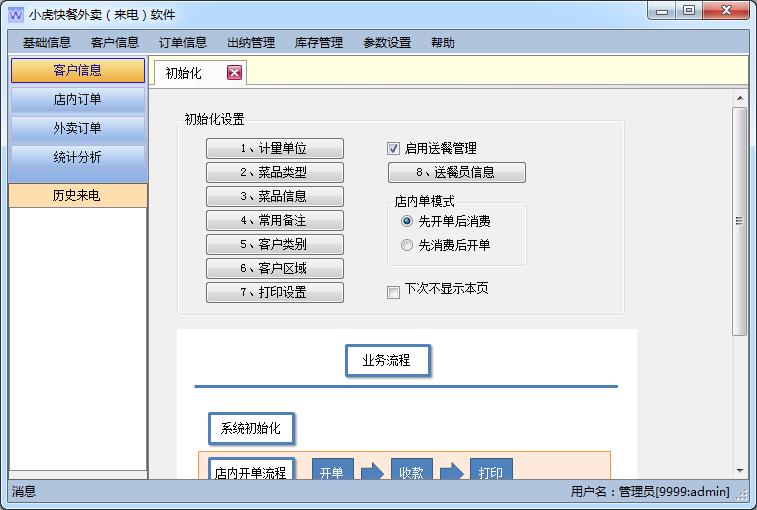Select the 先开单后消费 radio option

tap(407, 221)
